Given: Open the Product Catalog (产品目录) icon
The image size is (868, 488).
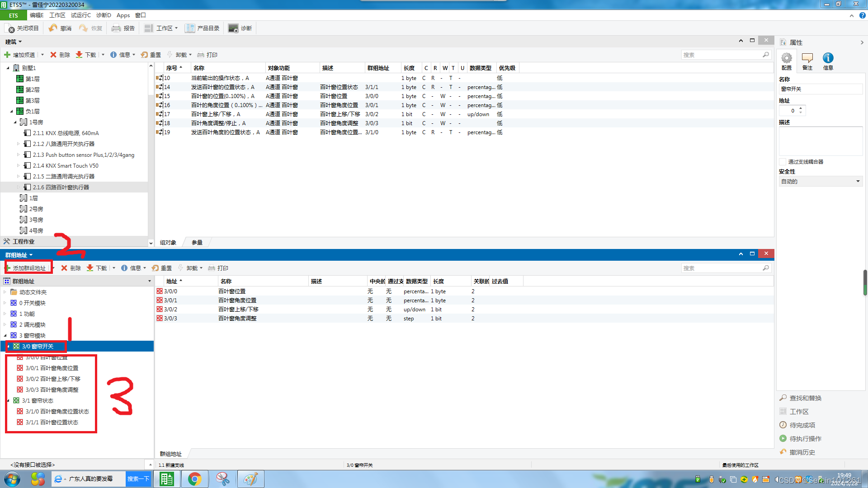Looking at the screenshot, I should (x=189, y=28).
